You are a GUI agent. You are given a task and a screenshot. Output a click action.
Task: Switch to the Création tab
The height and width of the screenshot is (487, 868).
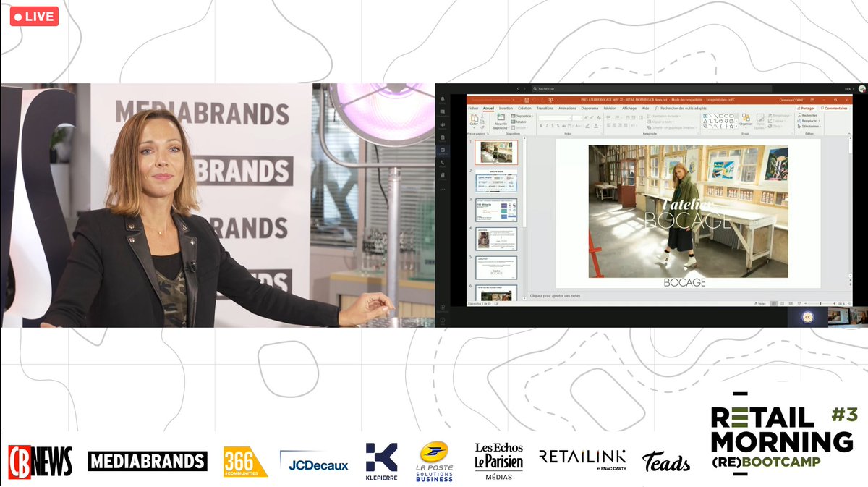(x=524, y=108)
